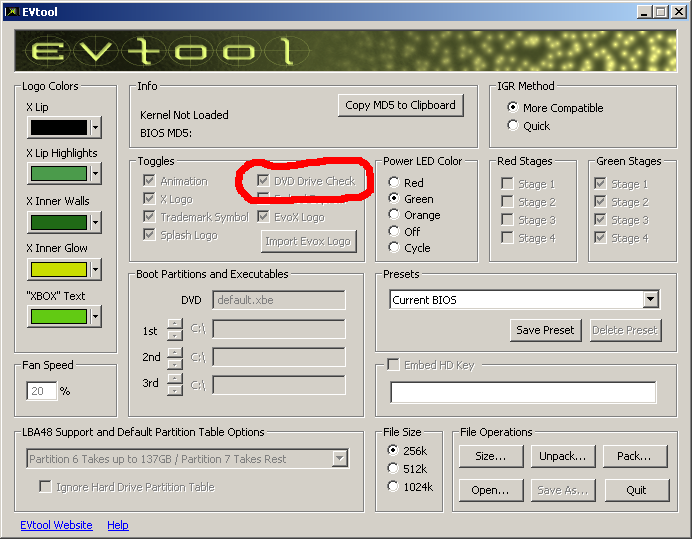Screen dimensions: 692x539
Task: Select the Quick IGR method
Action: pos(514,126)
